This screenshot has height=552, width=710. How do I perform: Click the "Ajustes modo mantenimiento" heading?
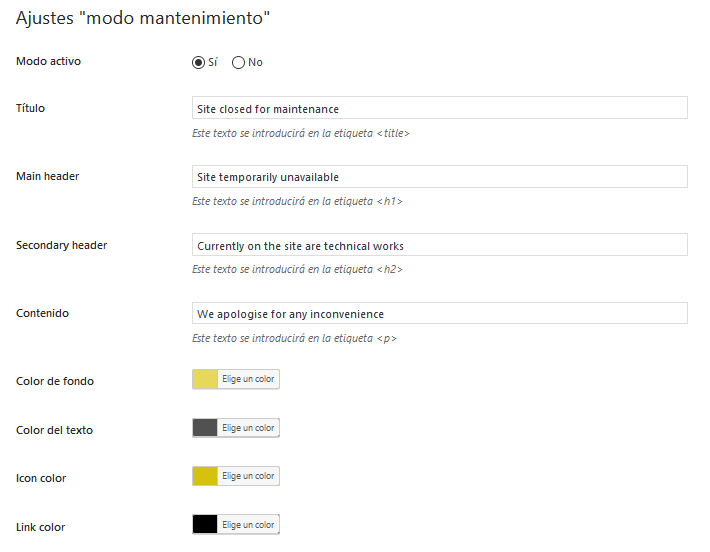click(x=143, y=19)
